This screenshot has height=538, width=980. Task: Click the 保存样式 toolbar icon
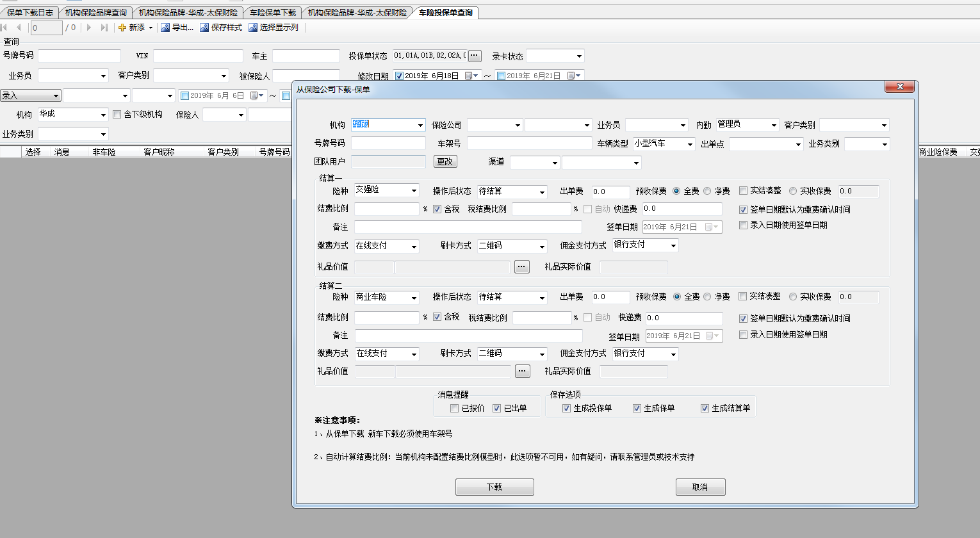[x=204, y=28]
